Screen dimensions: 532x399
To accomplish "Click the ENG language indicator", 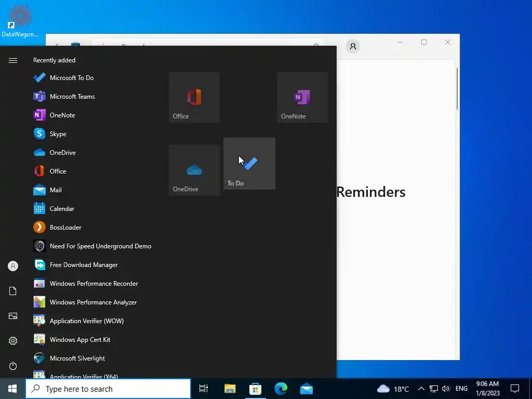I will click(461, 389).
